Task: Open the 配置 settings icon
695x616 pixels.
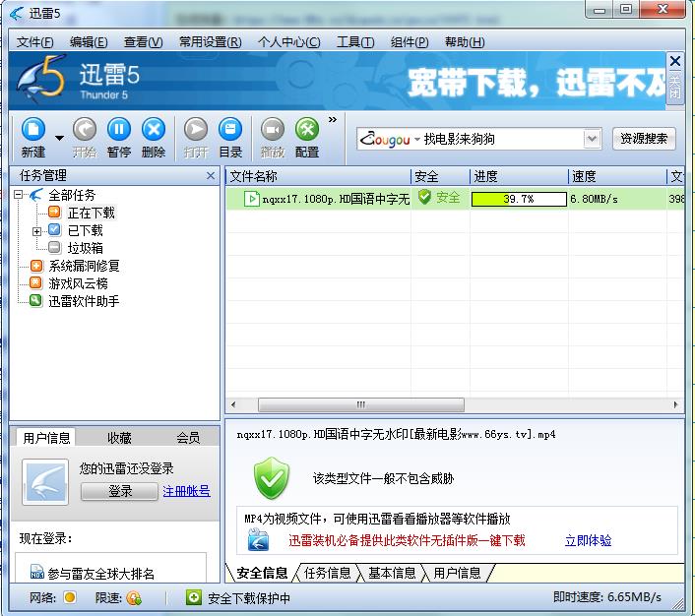Action: point(307,139)
